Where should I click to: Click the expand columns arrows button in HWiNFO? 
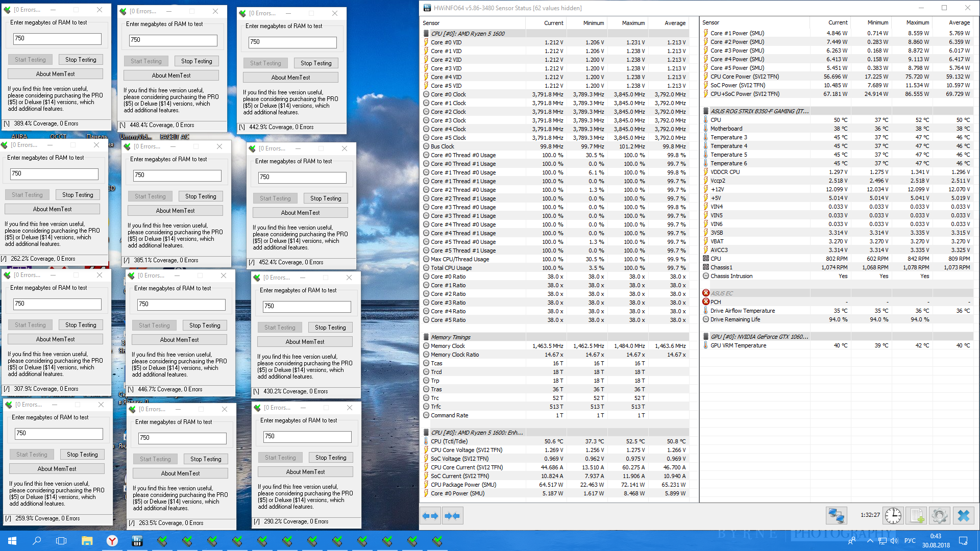[x=430, y=516]
